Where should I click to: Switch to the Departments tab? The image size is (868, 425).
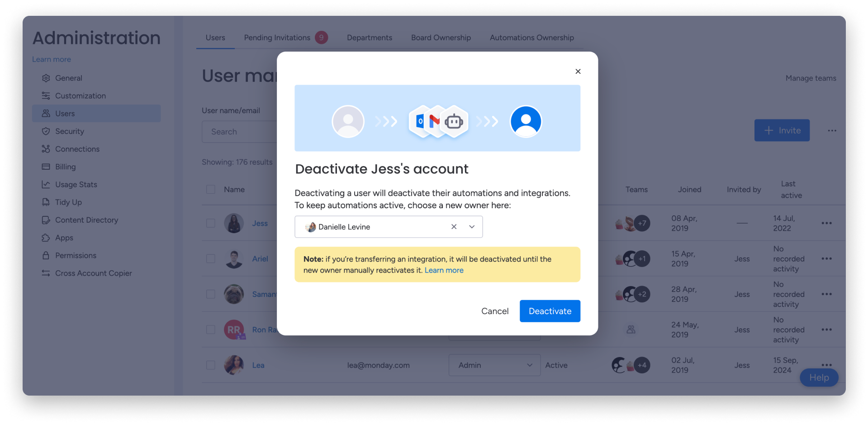pos(370,38)
